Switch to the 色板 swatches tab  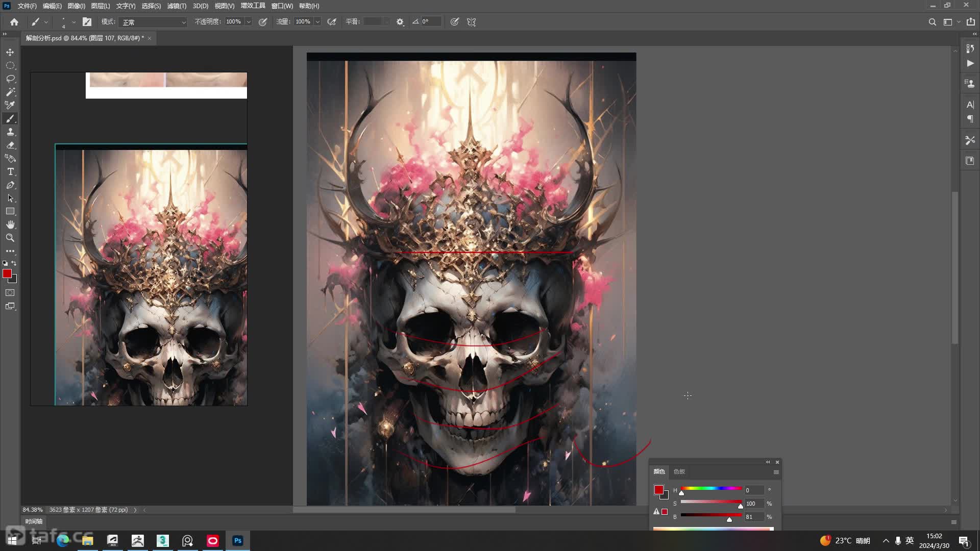pyautogui.click(x=679, y=471)
